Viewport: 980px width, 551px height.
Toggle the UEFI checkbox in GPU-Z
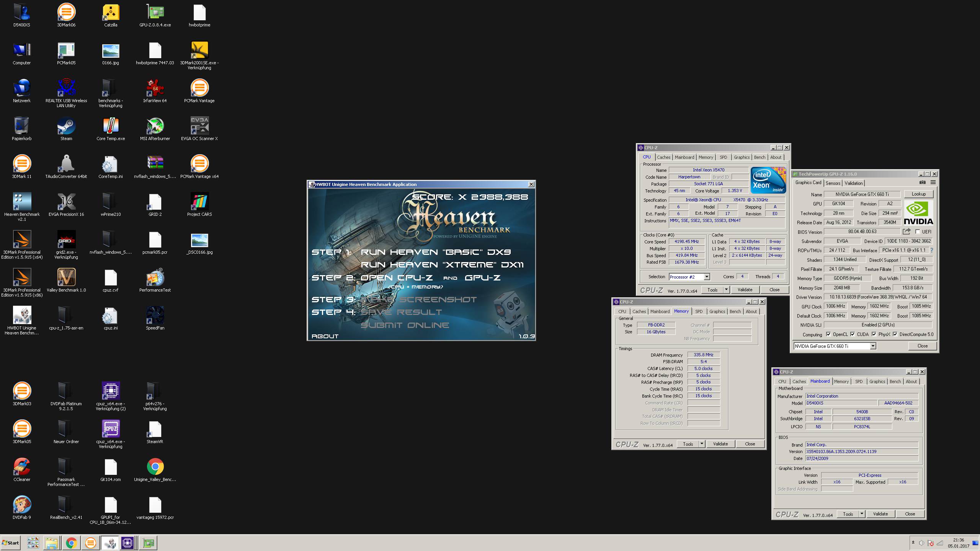pyautogui.click(x=918, y=231)
